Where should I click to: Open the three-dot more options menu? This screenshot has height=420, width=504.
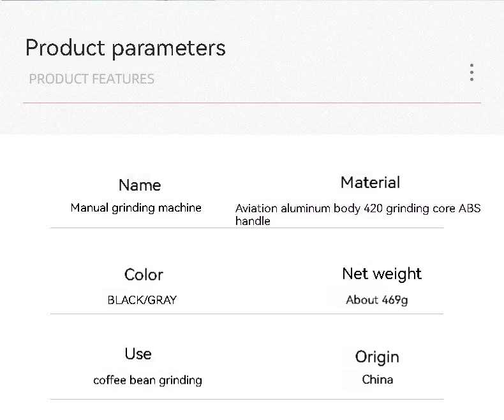471,72
